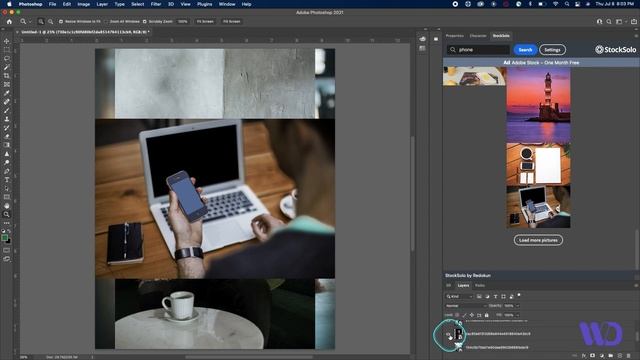
Task: Switch to the Paths tab
Action: tap(480, 285)
